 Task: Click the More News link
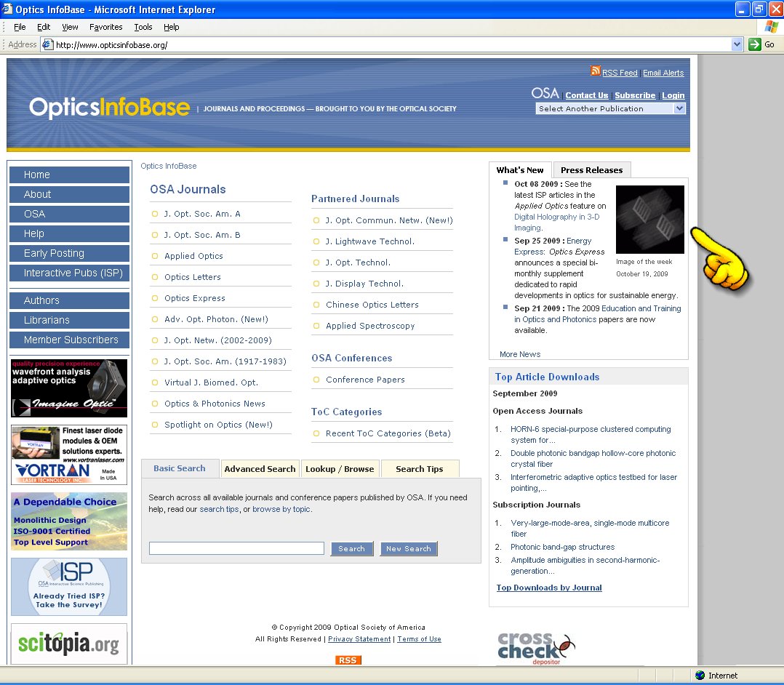[520, 354]
